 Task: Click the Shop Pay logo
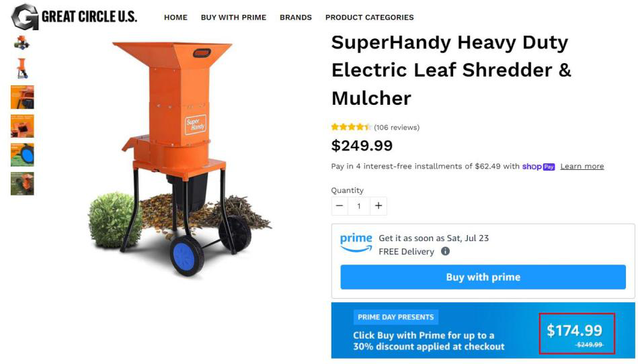point(539,167)
